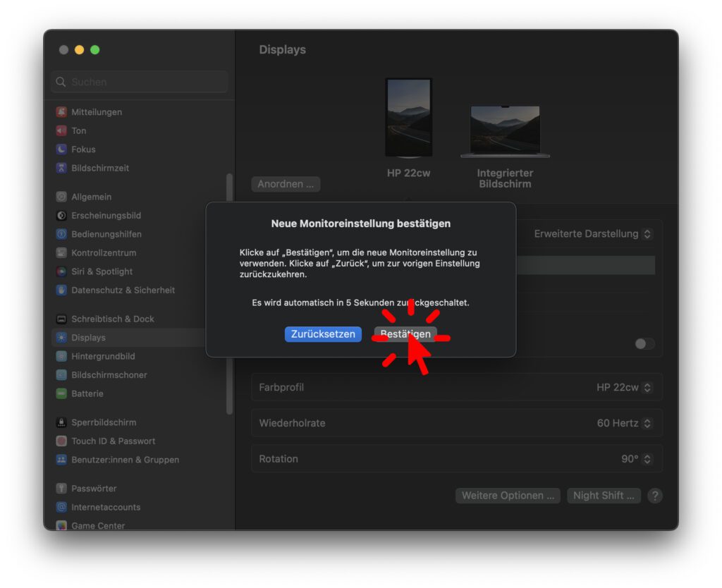Image resolution: width=722 pixels, height=588 pixels.
Task: Click the Ton speaker icon
Action: click(x=61, y=130)
